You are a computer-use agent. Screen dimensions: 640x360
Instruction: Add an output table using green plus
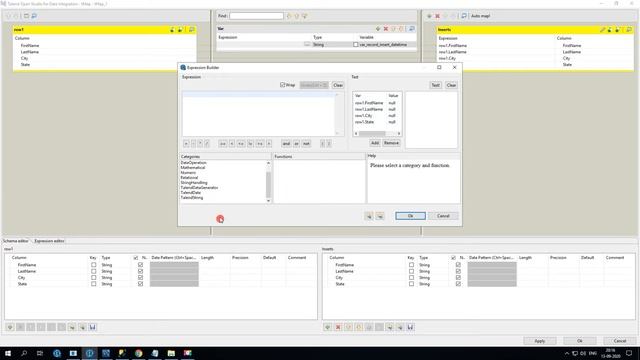tap(429, 16)
